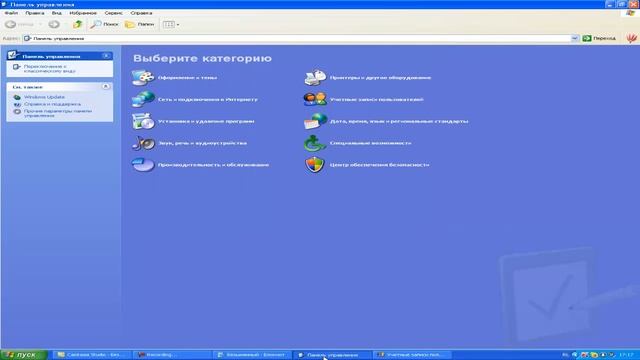
Task: Open the Windows Update text link
Action: [44, 97]
